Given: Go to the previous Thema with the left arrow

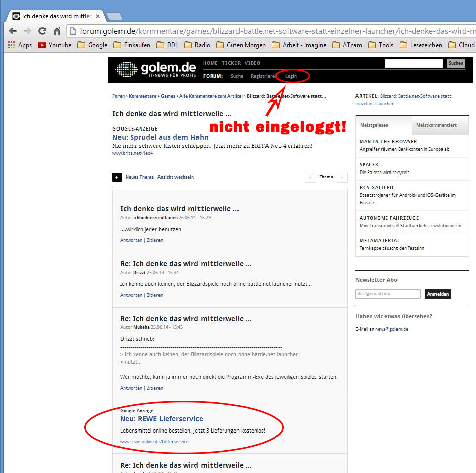Looking at the screenshot, I should (x=310, y=177).
